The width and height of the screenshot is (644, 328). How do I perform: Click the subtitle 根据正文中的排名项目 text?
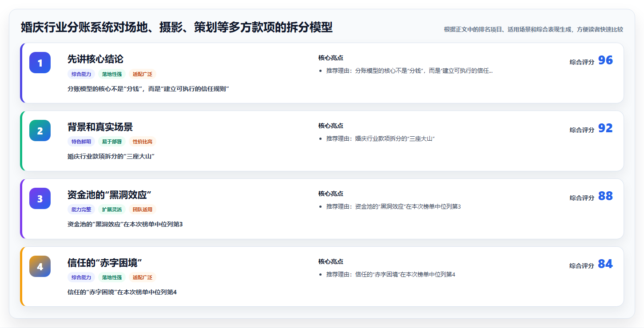point(533,29)
